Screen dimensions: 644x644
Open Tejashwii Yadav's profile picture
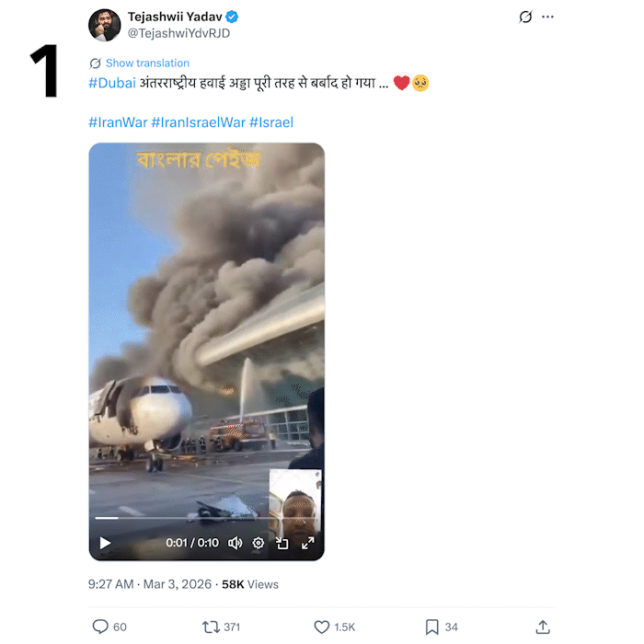click(x=105, y=25)
